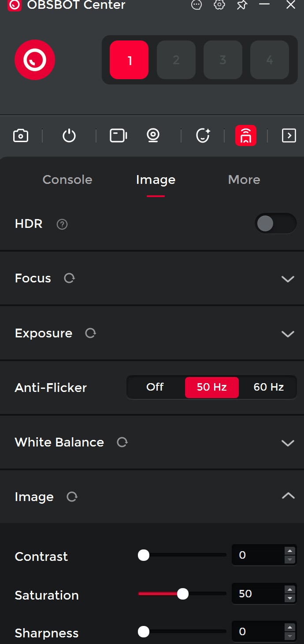Expand the Exposure section chevron
Viewport: 304px width, 644px height.
tap(288, 334)
